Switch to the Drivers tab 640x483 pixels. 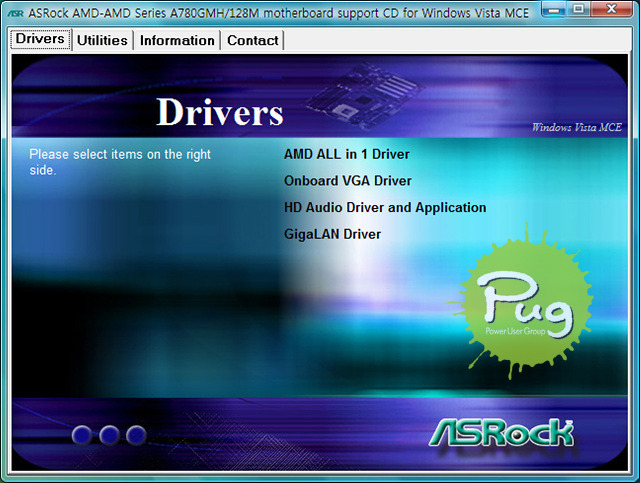click(40, 39)
